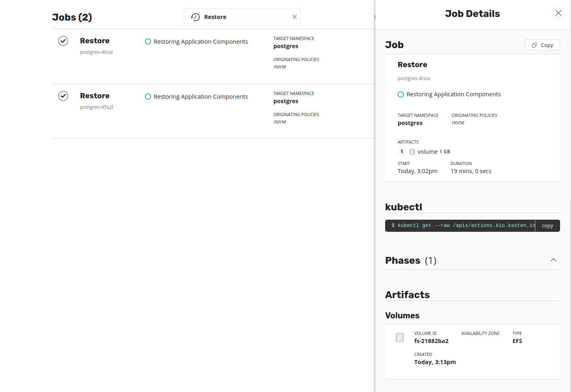The height and width of the screenshot is (392, 571).
Task: Click the database icon in the Volumes artifacts row
Action: 400,337
